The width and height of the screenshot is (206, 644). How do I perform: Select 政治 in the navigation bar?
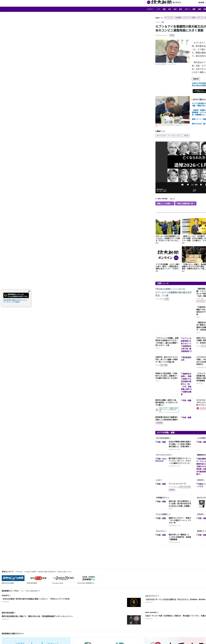[x=175, y=9]
